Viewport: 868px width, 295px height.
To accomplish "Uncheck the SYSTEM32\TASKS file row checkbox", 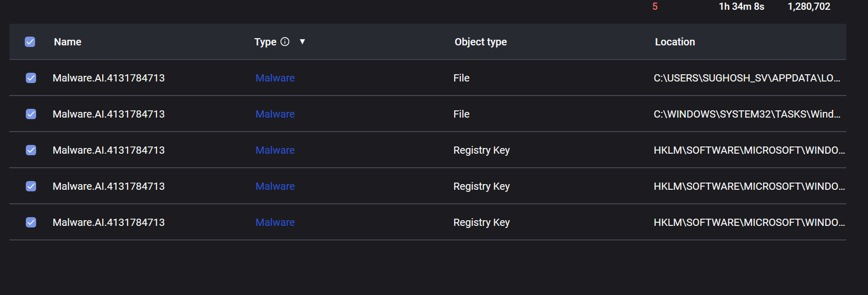I will point(31,114).
